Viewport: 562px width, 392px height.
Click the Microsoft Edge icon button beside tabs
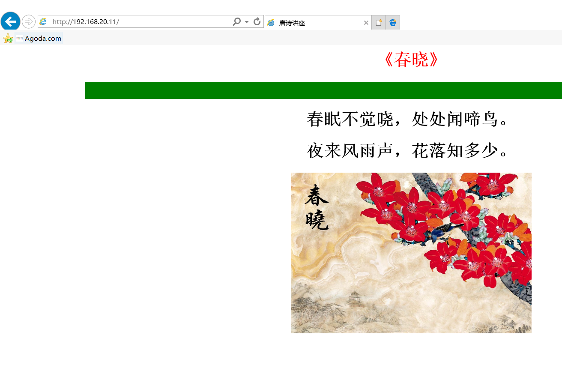coord(393,23)
